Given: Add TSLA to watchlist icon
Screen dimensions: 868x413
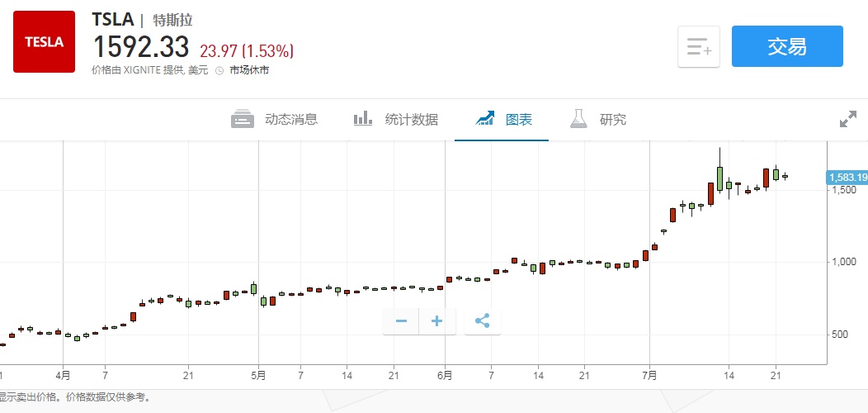Looking at the screenshot, I should click(x=699, y=46).
